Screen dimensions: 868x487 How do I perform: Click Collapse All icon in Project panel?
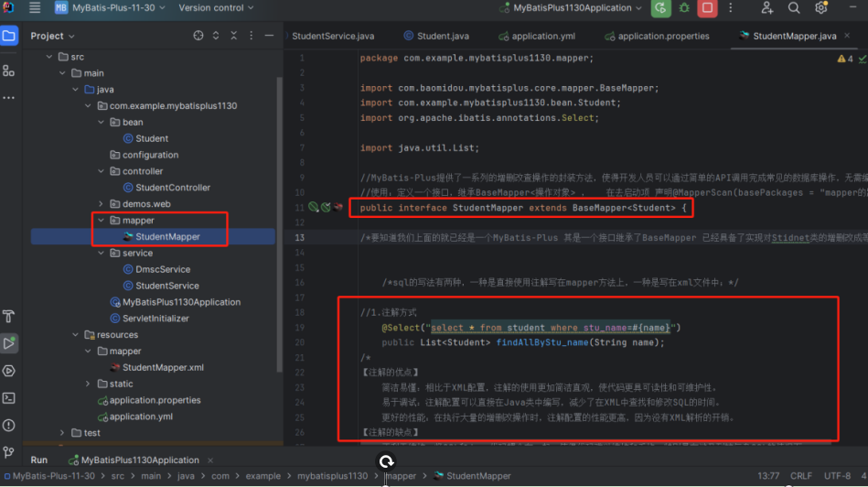coord(233,36)
